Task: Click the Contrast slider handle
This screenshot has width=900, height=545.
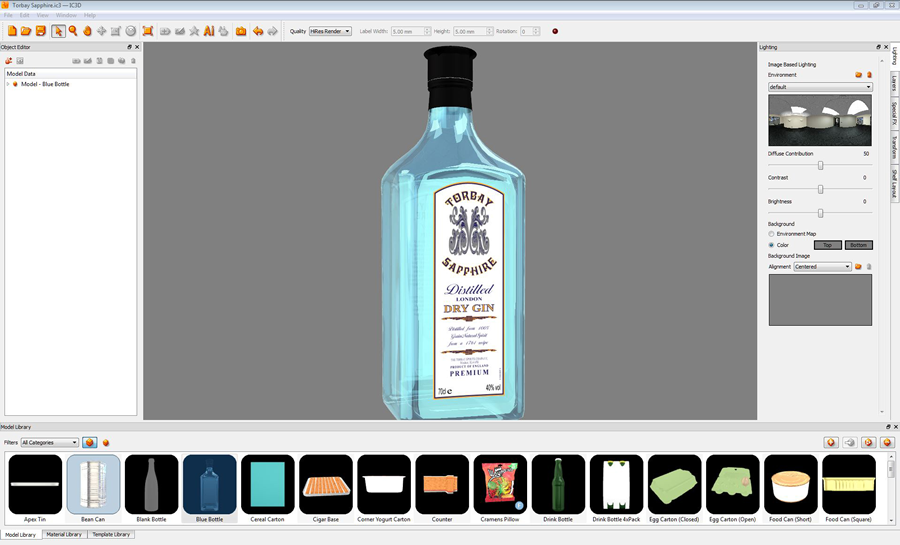Action: click(821, 189)
